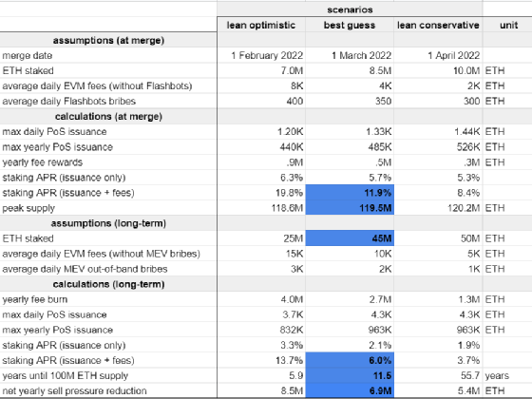
Task: Select the highlighted 11.9% staking APR cell
Action: click(x=350, y=192)
